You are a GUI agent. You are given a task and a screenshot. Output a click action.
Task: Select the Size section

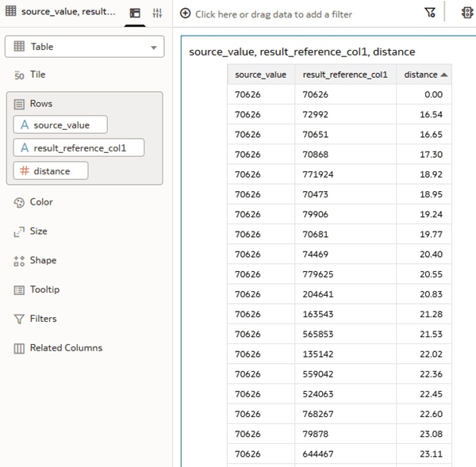point(38,231)
